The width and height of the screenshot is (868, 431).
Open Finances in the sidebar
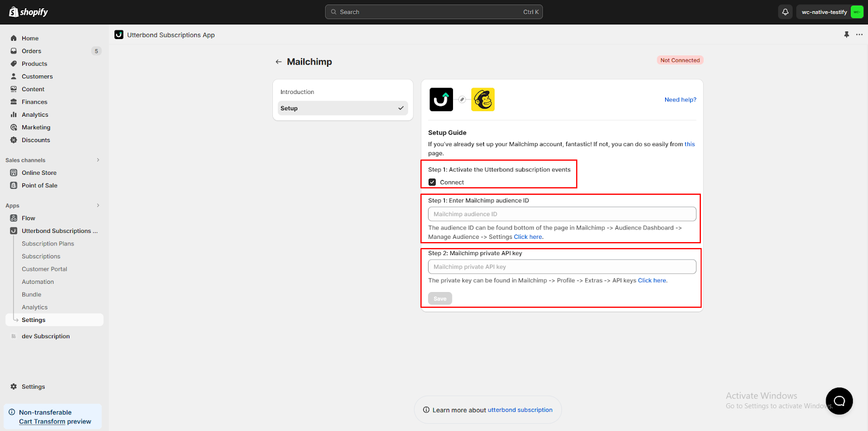pyautogui.click(x=34, y=102)
